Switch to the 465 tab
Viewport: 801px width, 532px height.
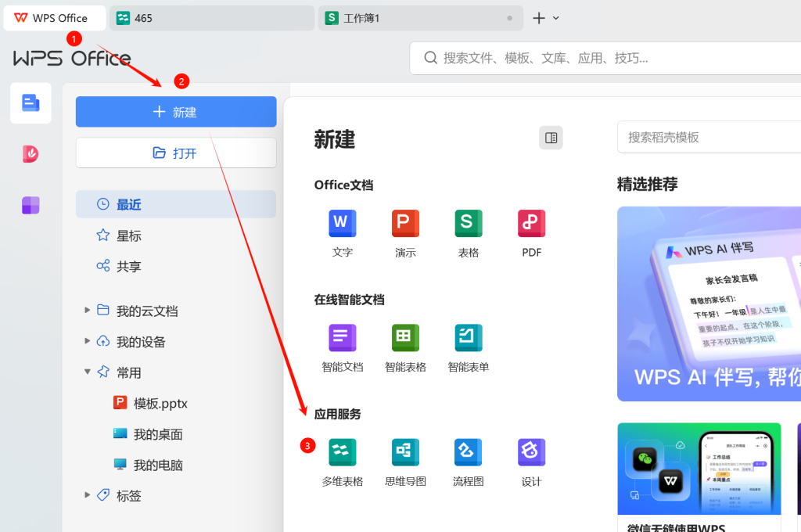point(212,18)
